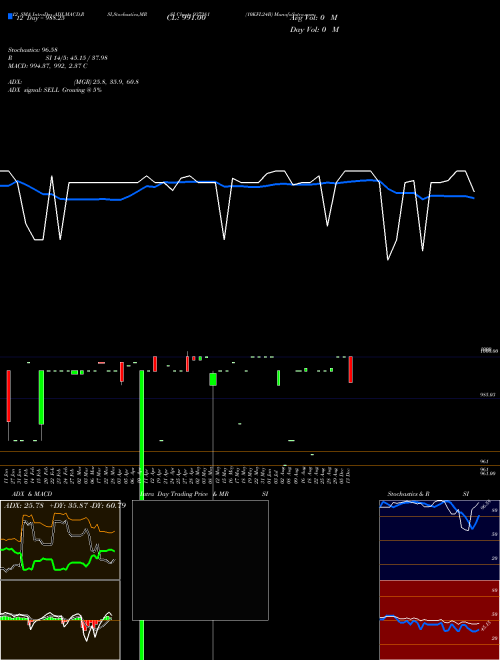Viewport: 500px width, 660px height.
Task: Click the ADX indicator chart panel
Action: [60, 540]
